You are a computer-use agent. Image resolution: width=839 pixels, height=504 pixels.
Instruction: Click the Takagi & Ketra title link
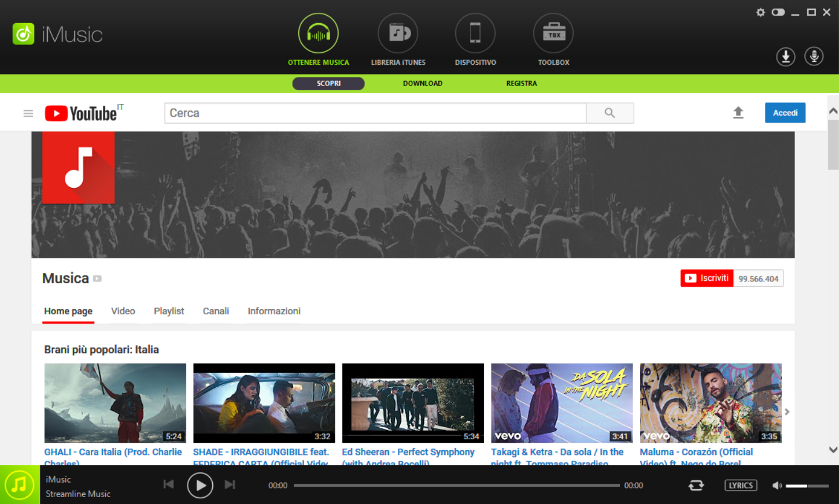point(557,455)
